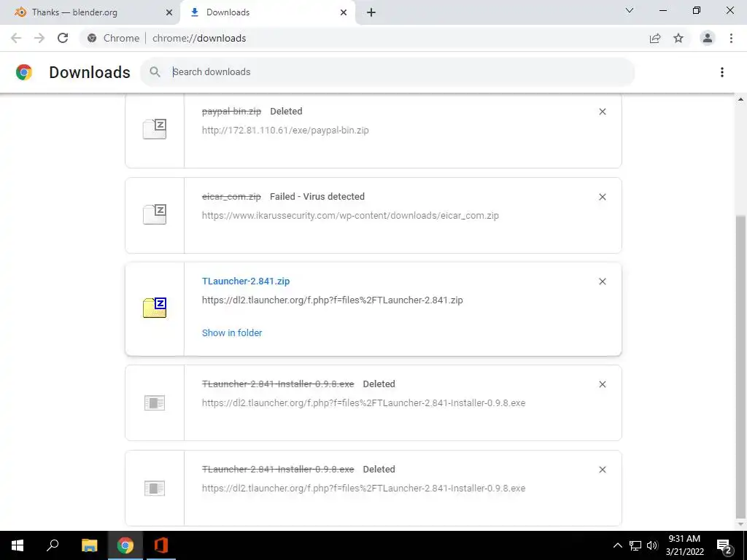
Task: Click the Chrome logo beside Downloads heading
Action: 24,72
